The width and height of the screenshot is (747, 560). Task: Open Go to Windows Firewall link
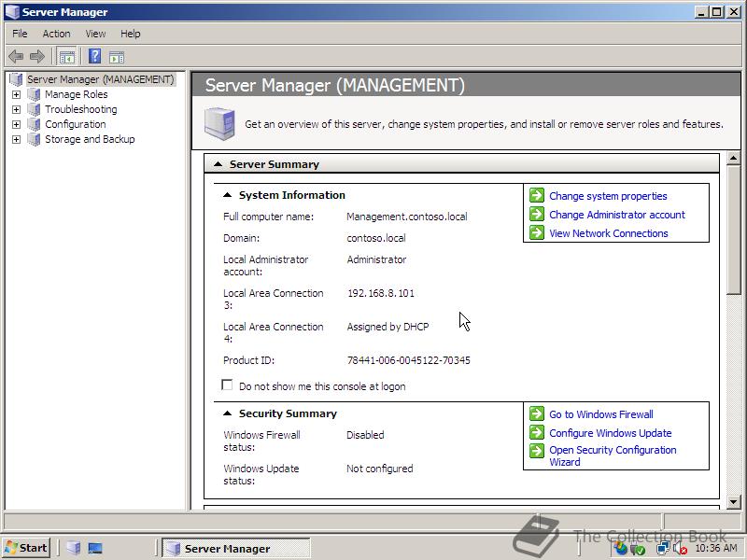click(601, 414)
